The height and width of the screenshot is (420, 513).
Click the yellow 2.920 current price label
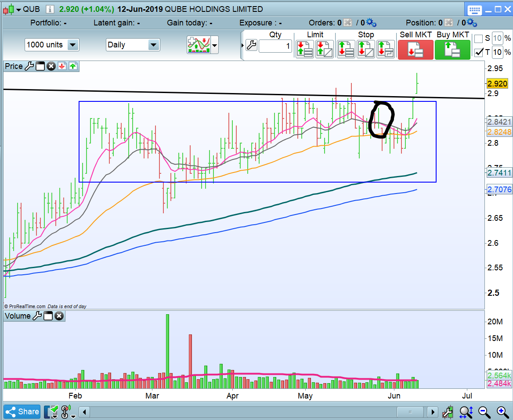pyautogui.click(x=497, y=84)
